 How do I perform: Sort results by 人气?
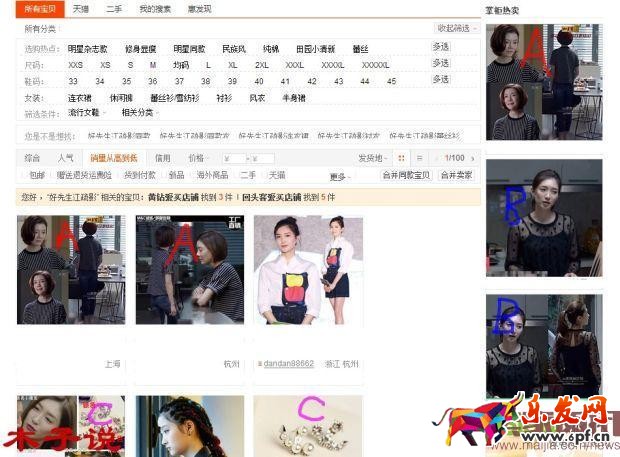[x=66, y=159]
